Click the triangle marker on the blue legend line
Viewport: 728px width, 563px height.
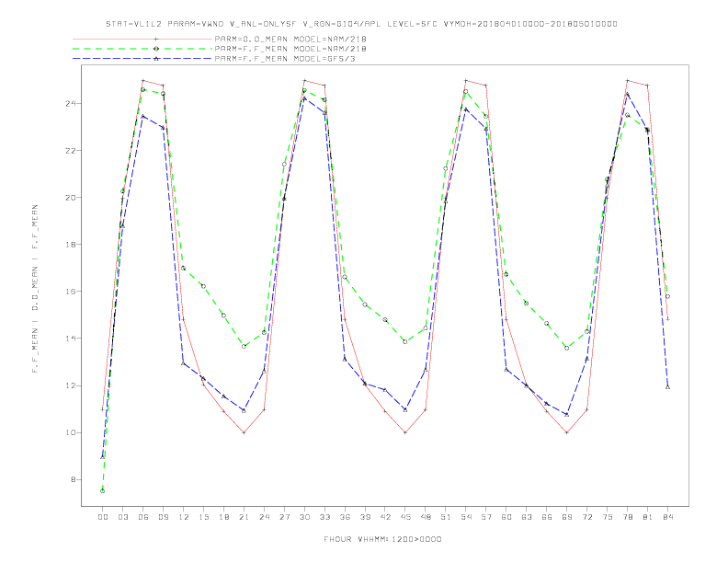[x=156, y=59]
